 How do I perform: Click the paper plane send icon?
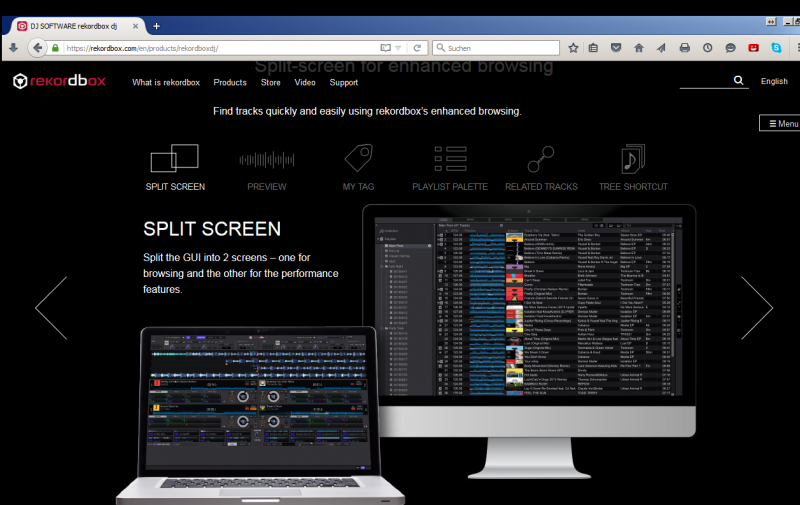661,48
